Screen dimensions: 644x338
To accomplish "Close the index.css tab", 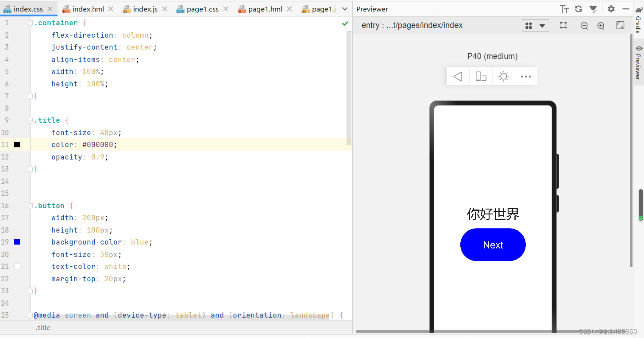I will [x=50, y=9].
